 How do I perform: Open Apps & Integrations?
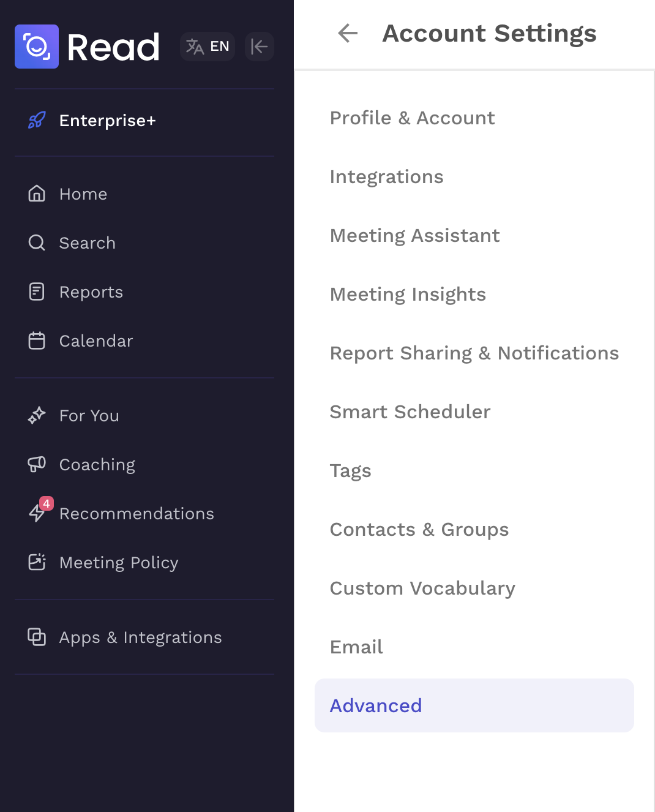coord(140,637)
